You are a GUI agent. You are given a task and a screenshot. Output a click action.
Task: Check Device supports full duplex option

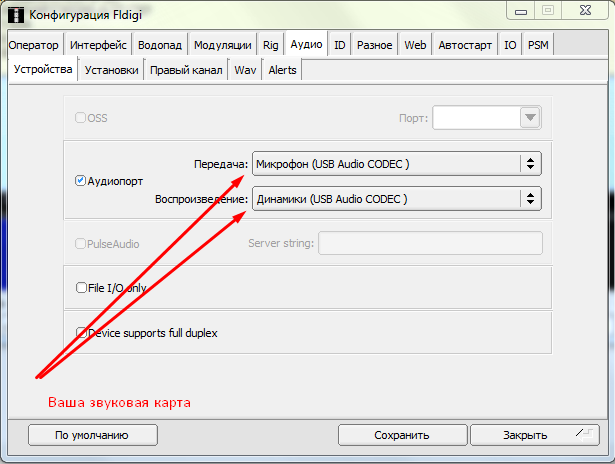(82, 333)
